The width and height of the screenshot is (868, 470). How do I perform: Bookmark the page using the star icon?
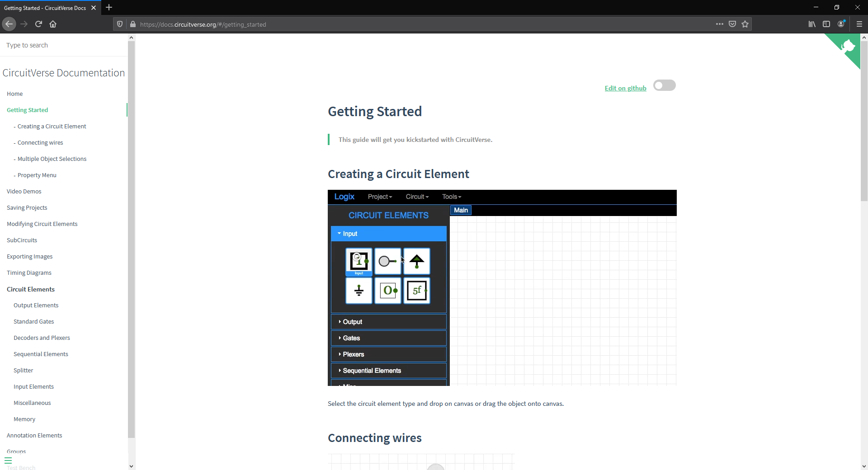click(x=745, y=24)
